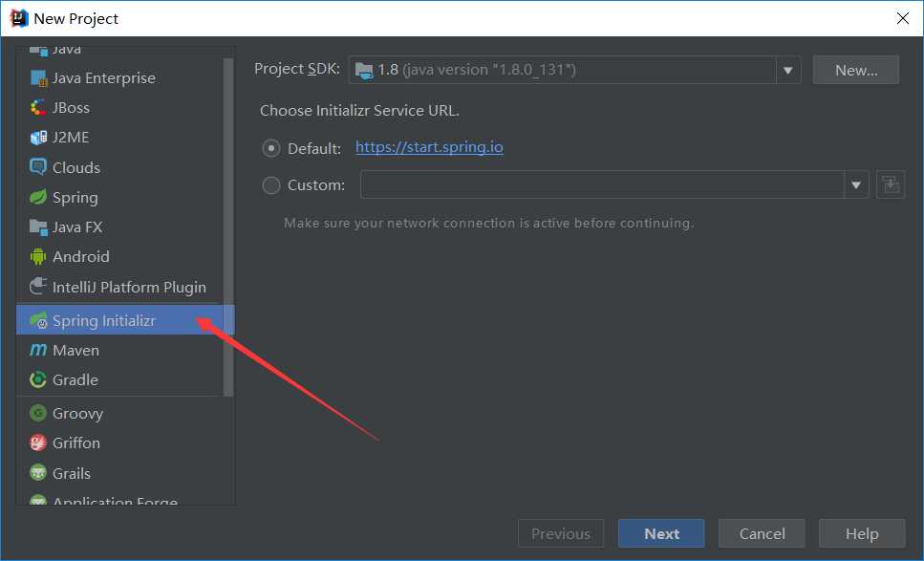Click the Grails icon

point(38,473)
